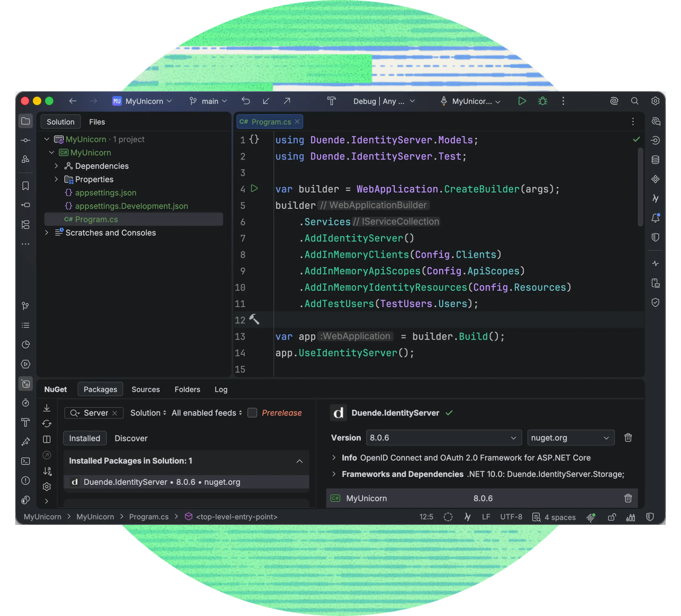The width and height of the screenshot is (681, 616).
Task: Switch to NuGet Folders tab
Action: (187, 389)
